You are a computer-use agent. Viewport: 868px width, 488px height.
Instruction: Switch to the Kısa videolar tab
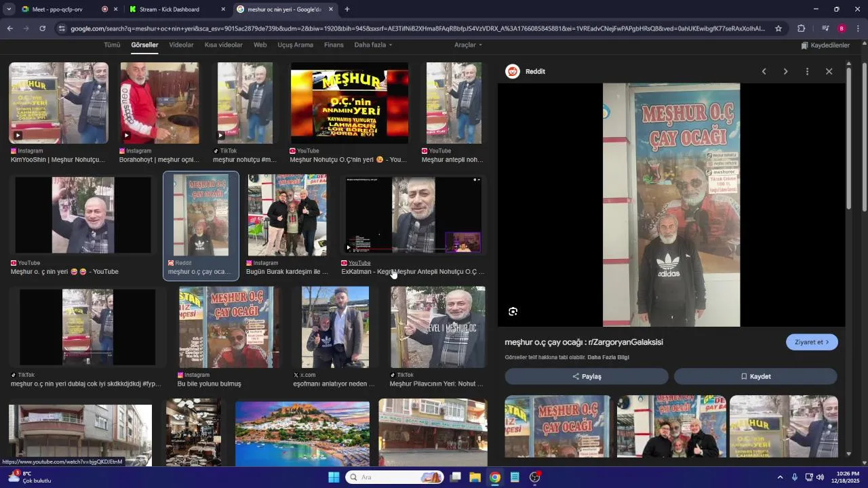(223, 45)
